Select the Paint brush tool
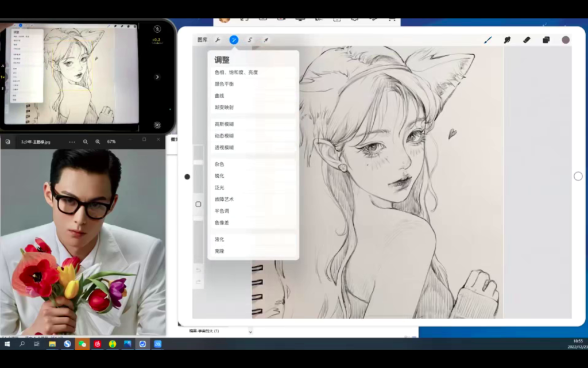This screenshot has height=368, width=588. 489,40
